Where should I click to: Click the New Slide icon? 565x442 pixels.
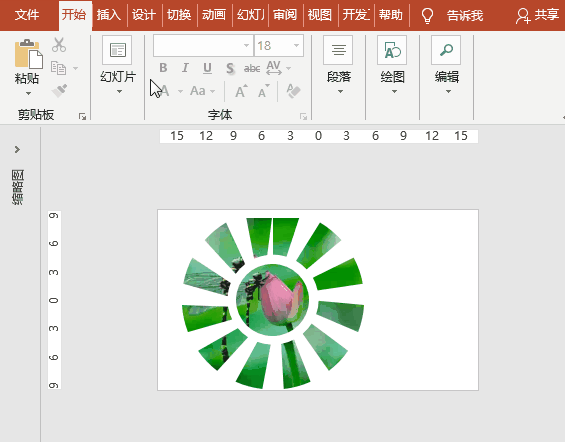coord(117,50)
